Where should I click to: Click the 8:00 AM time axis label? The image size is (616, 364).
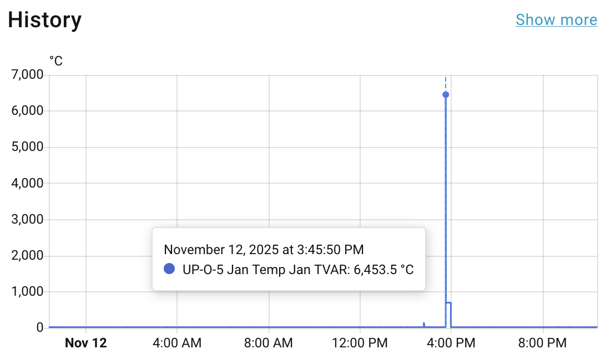pos(269,343)
